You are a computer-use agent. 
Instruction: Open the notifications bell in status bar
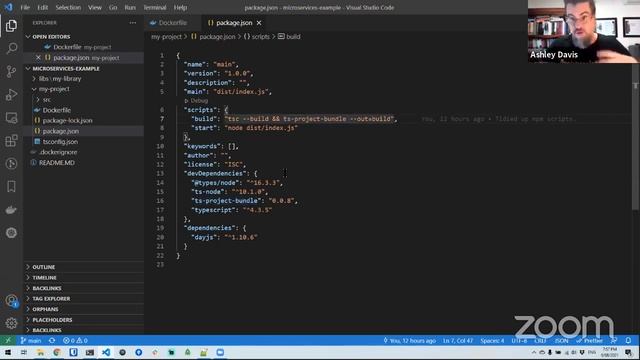(628, 340)
